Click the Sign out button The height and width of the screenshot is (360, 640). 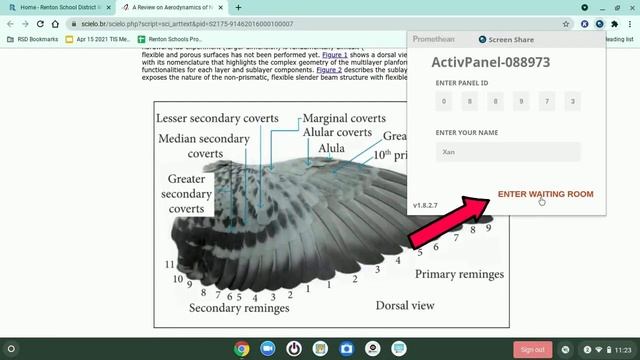tap(533, 350)
